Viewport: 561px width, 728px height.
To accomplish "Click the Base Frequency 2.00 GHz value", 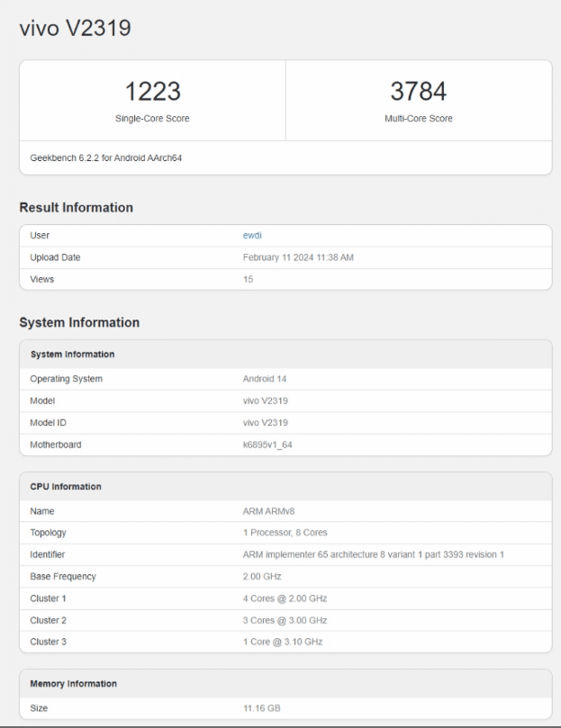I will (x=264, y=576).
